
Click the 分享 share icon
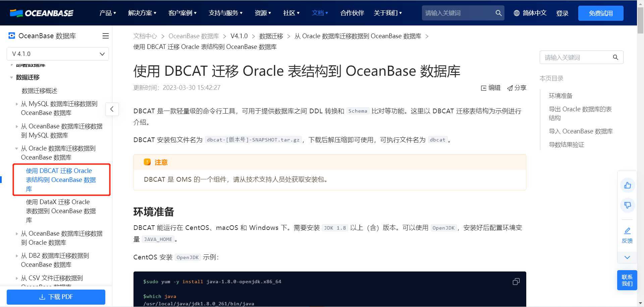pos(510,88)
